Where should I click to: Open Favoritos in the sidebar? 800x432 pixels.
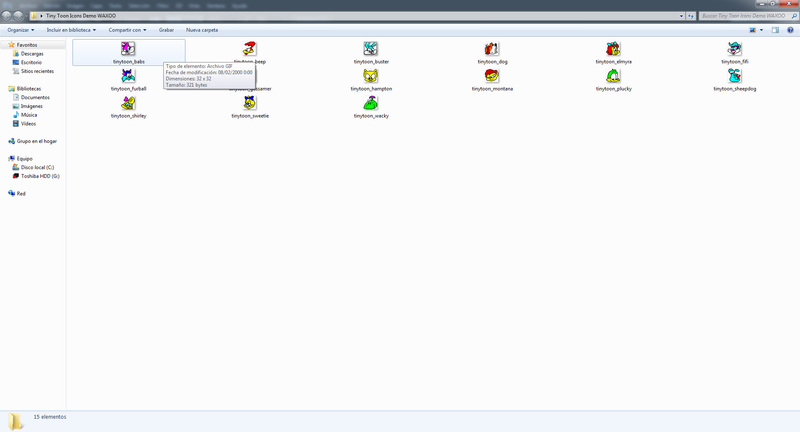point(27,45)
